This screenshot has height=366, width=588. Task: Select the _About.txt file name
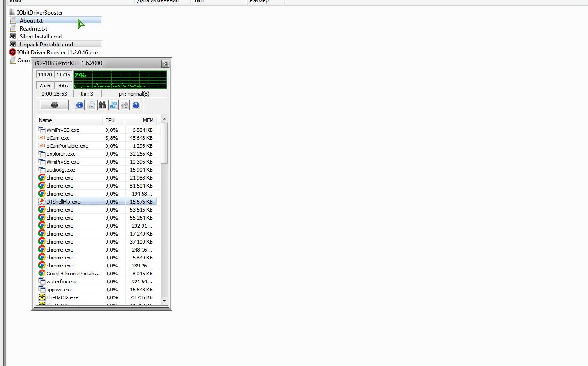coord(30,21)
